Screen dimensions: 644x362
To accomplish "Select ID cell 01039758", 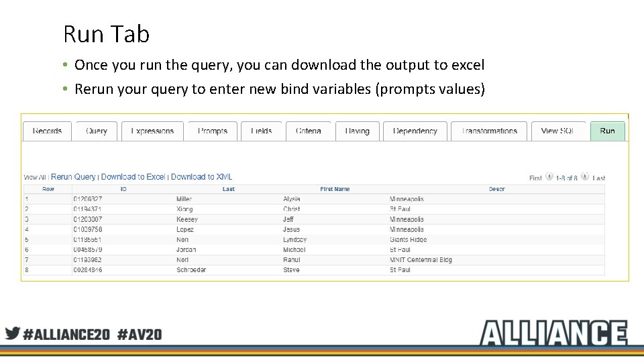I will (x=88, y=229).
